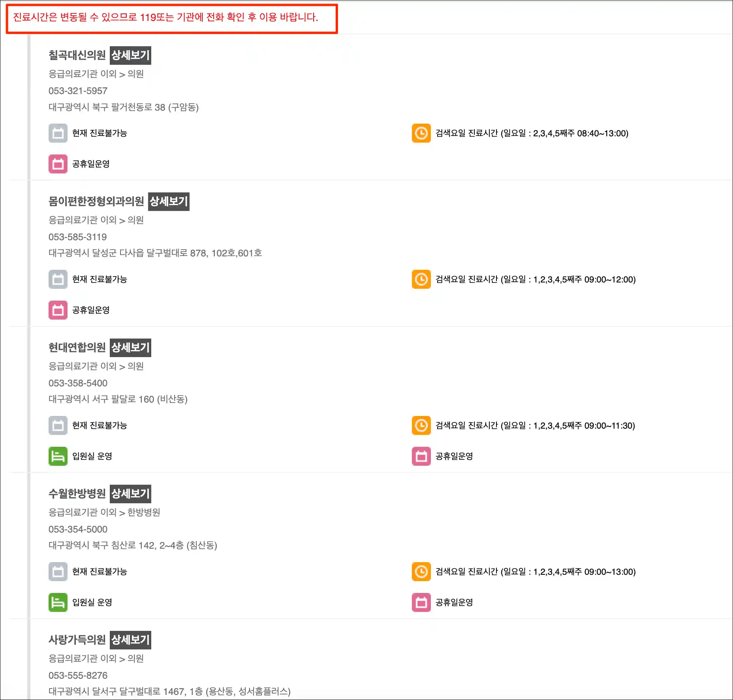Click the green 입원실 운영 icon for 수월한방병원
The image size is (733, 700).
[58, 602]
